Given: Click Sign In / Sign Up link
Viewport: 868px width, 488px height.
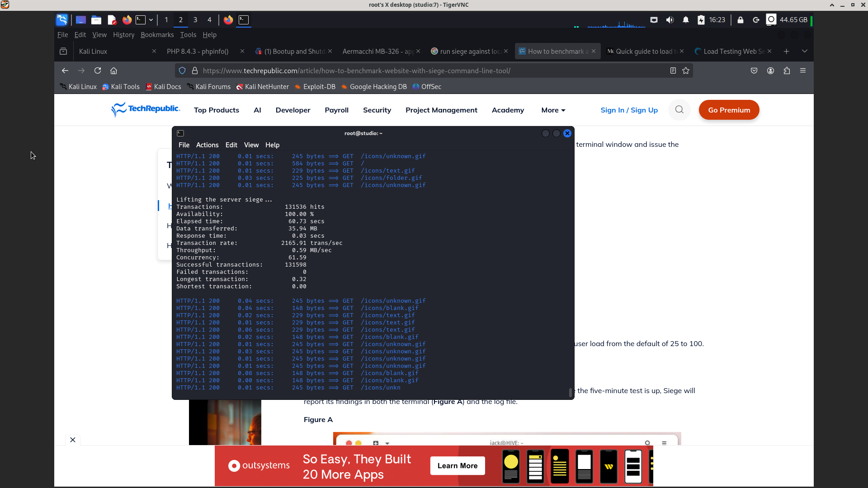Looking at the screenshot, I should coord(629,110).
